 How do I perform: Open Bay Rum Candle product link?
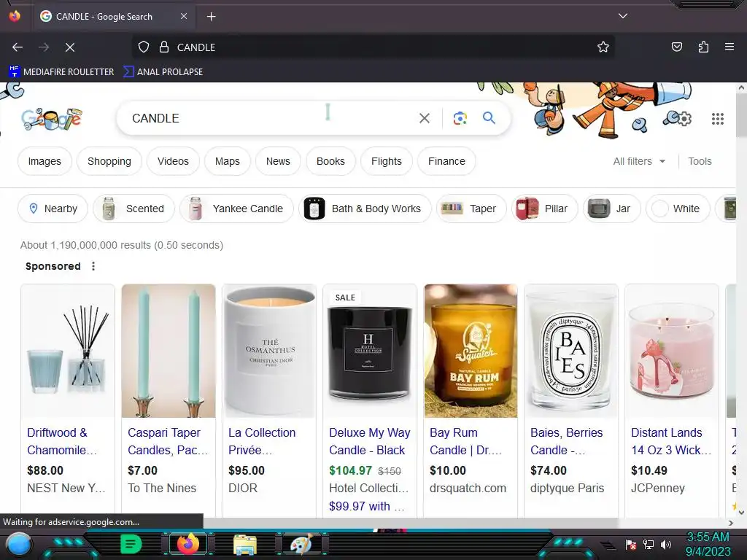465,441
